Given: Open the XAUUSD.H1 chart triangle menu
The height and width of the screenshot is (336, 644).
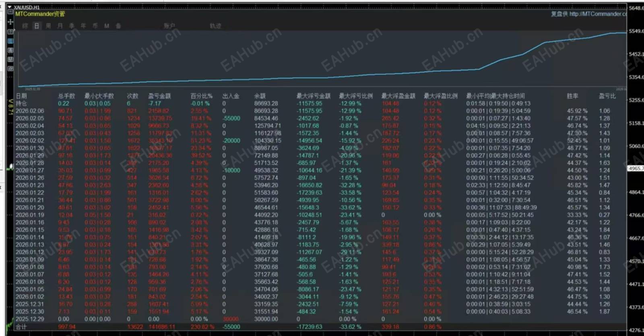Looking at the screenshot, I should click(10, 7).
